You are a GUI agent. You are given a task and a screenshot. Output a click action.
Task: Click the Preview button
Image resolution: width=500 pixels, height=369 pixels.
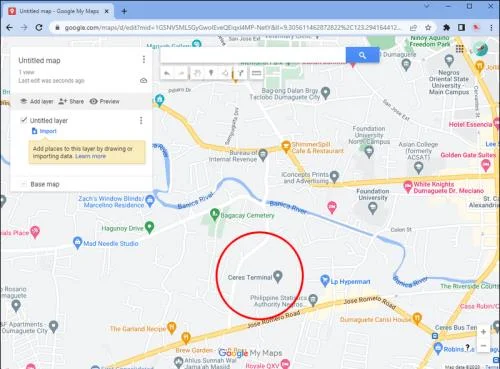104,101
